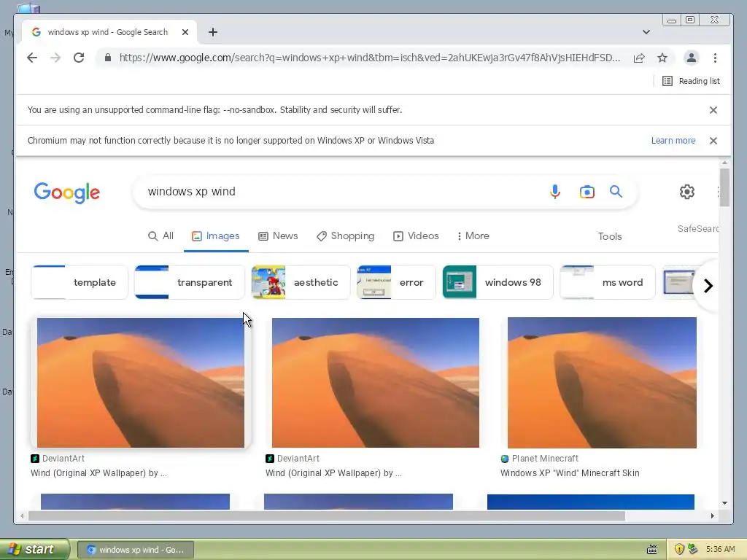Screen dimensions: 747x560
Task: Dismiss the no-sandbox warning bar
Action: pyautogui.click(x=713, y=110)
